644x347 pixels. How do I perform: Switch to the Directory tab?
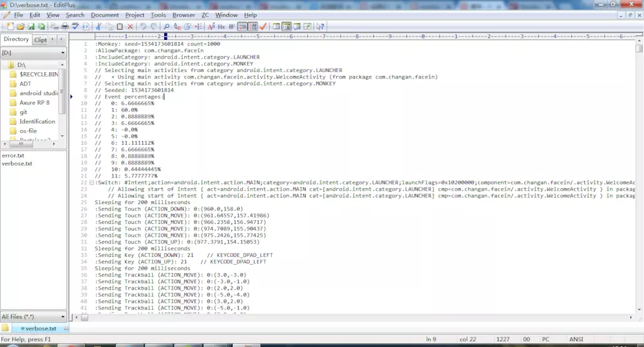[16, 39]
